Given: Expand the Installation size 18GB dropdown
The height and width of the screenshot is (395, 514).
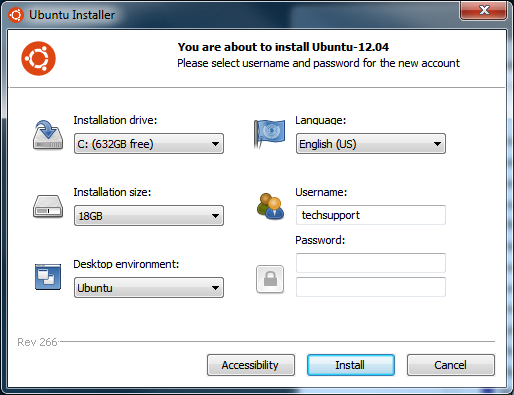Looking at the screenshot, I should click(x=149, y=216).
